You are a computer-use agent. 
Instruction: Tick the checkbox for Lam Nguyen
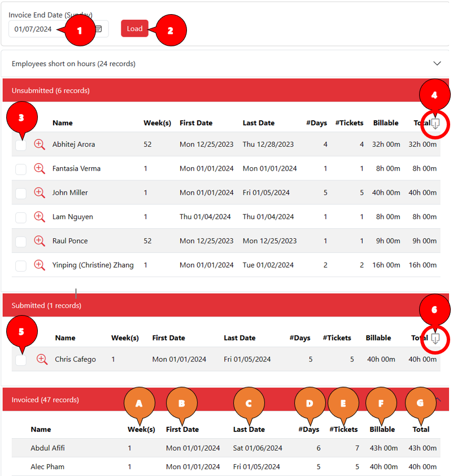pos(21,217)
